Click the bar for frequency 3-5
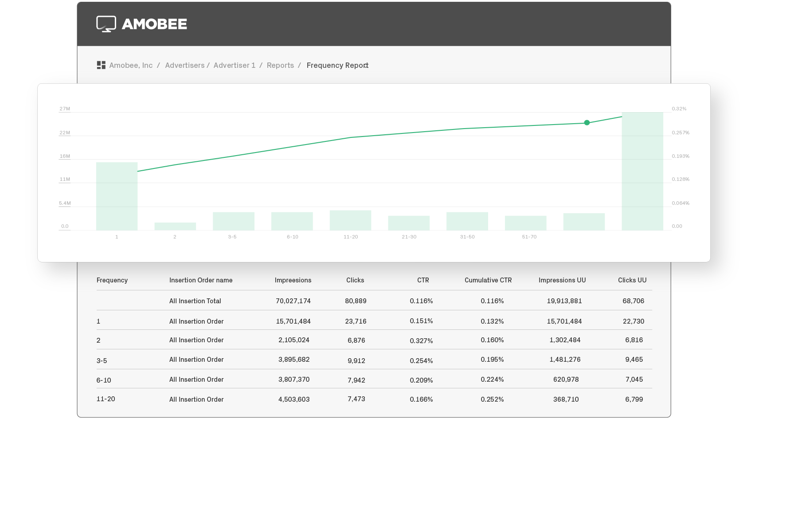The height and width of the screenshot is (532, 798). 234,221
